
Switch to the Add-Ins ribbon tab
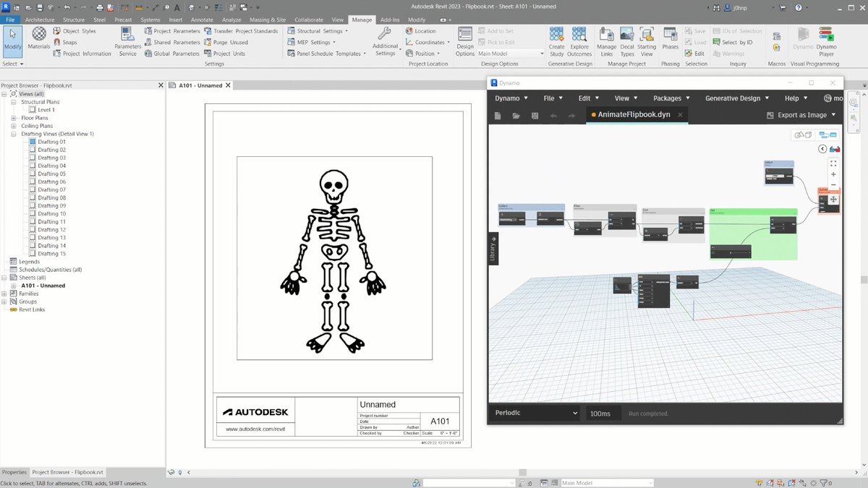(390, 20)
